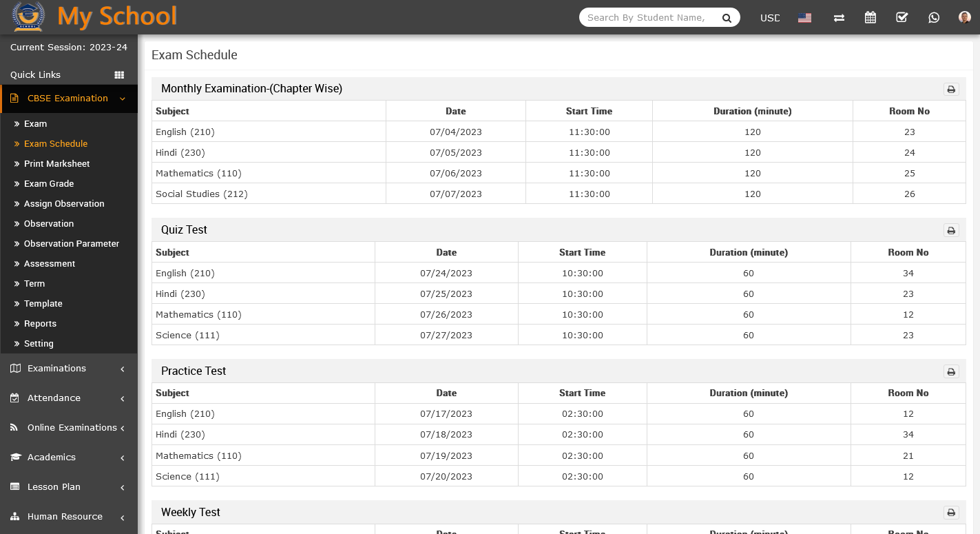The height and width of the screenshot is (534, 980).
Task: Open Quick Links grid icon
Action: point(119,75)
